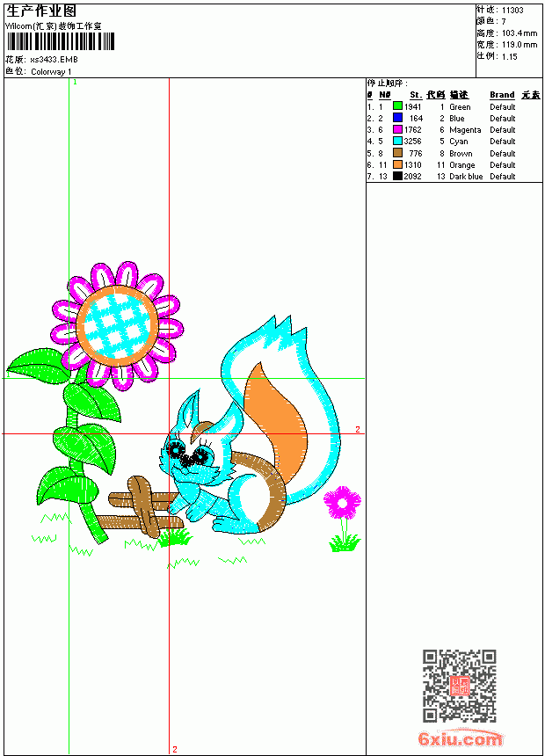Viewport: 545px width, 756px height.
Task: Click the xs3433.EMB file name label
Action: click(54, 60)
